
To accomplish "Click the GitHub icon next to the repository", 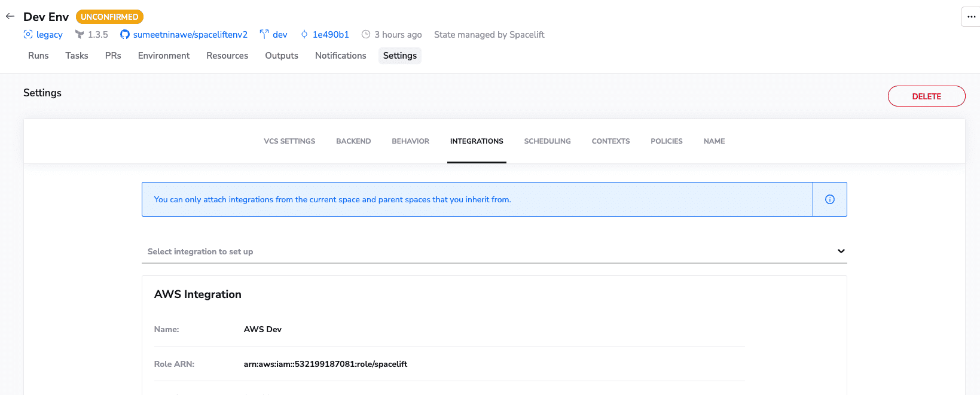I will tap(125, 35).
